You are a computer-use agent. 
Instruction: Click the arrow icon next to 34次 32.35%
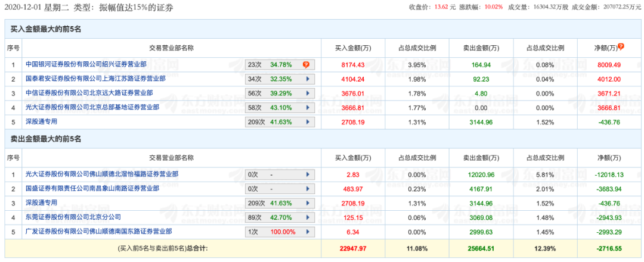tap(308, 79)
